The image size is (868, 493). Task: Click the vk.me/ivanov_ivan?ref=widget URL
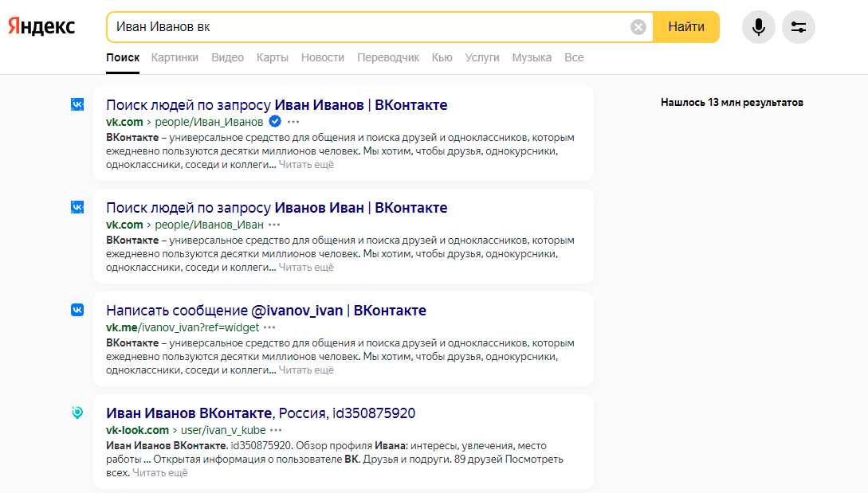[183, 327]
